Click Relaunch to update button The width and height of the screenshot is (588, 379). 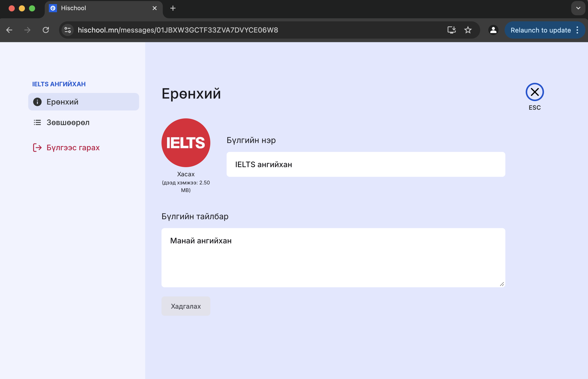[540, 30]
